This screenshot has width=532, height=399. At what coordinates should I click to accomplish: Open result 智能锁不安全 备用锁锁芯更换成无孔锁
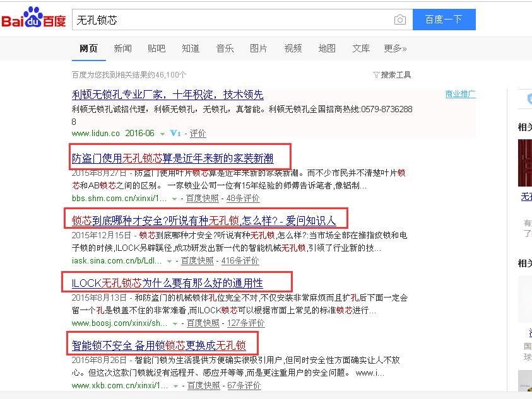pyautogui.click(x=159, y=345)
